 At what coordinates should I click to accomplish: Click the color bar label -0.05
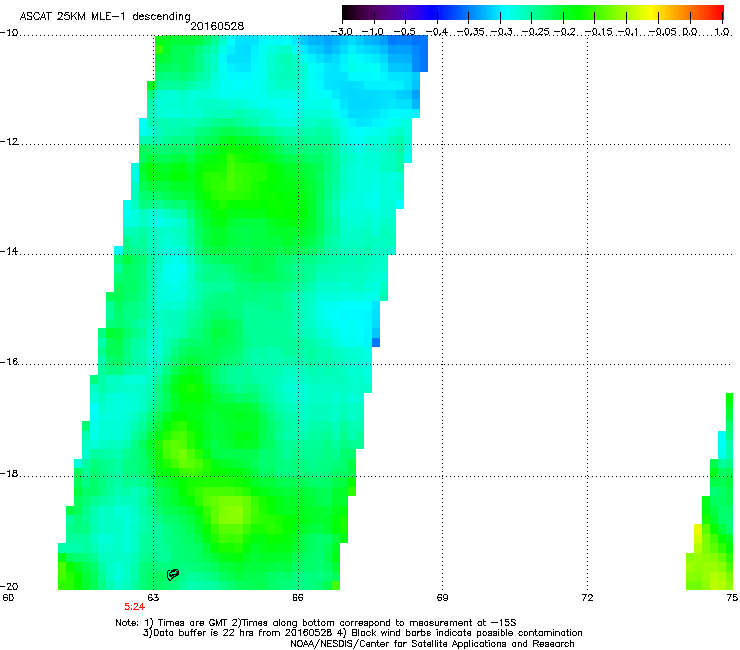tap(663, 32)
